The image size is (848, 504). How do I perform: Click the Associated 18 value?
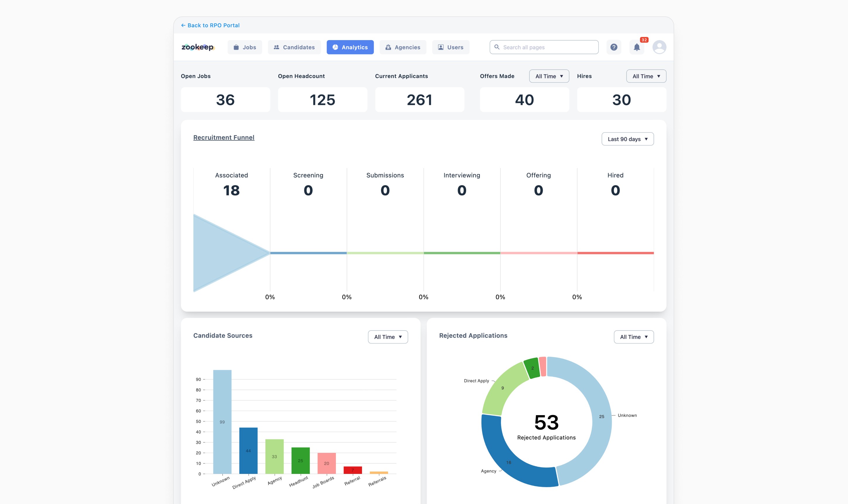click(231, 191)
